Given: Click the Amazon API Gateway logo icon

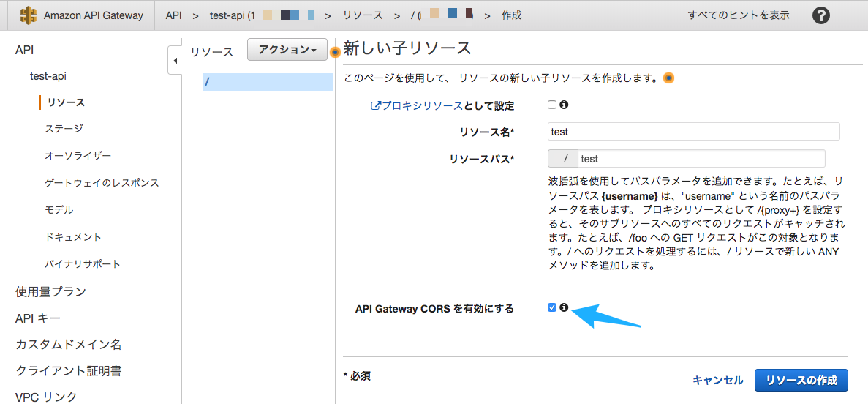Looking at the screenshot, I should tap(29, 15).
